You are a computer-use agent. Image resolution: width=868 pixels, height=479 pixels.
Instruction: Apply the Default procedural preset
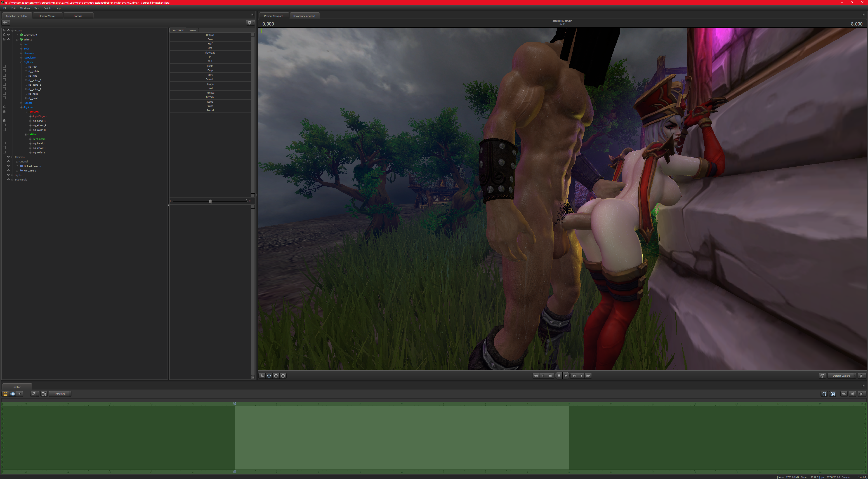(x=210, y=35)
